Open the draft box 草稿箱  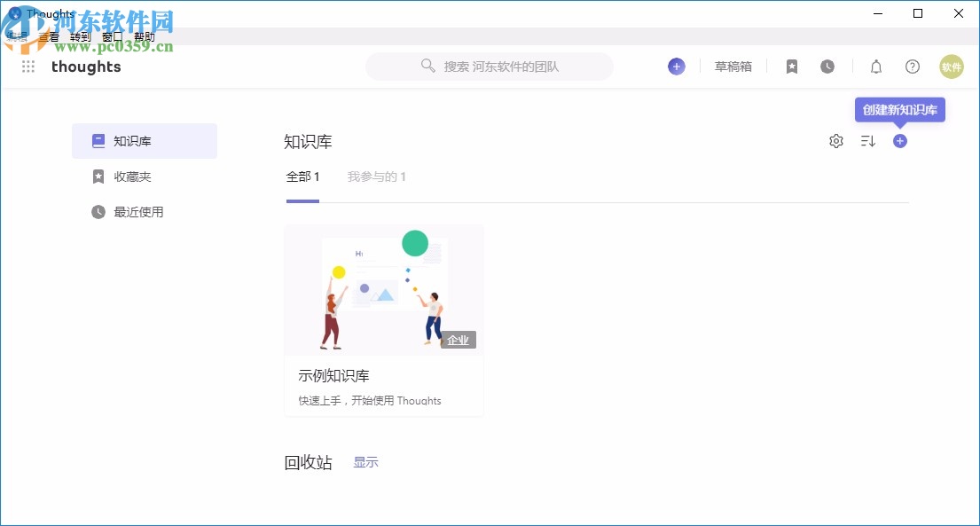(733, 66)
